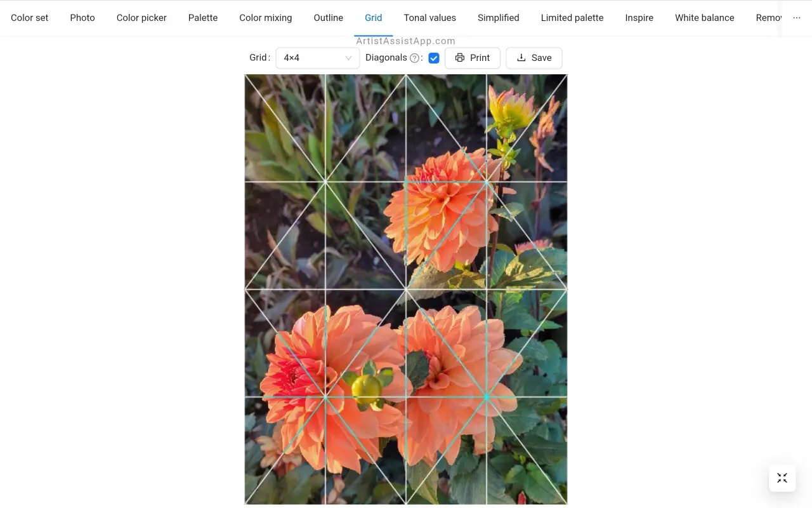This screenshot has height=508, width=812.
Task: Open the Inspire tab
Action: 639,18
